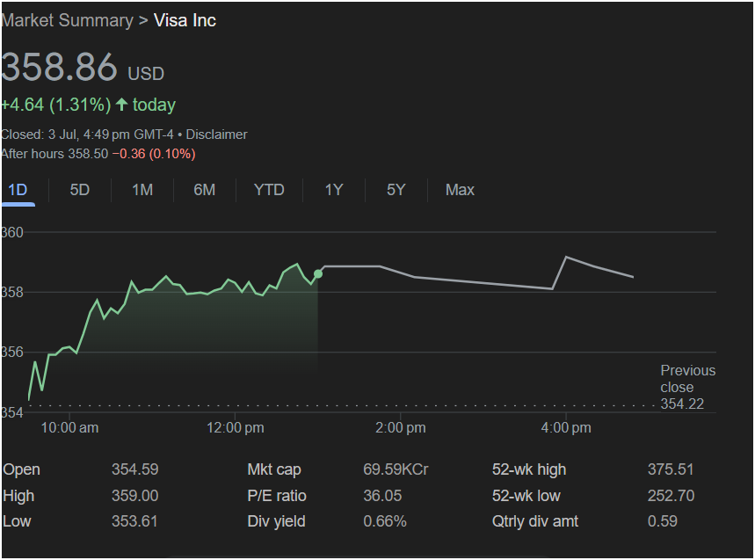Click the 10:00 am axis label
The image size is (755, 560).
69,427
